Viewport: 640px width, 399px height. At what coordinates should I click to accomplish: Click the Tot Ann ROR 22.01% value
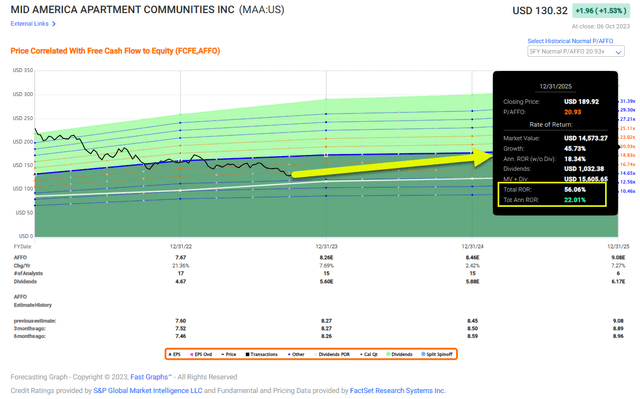click(575, 200)
